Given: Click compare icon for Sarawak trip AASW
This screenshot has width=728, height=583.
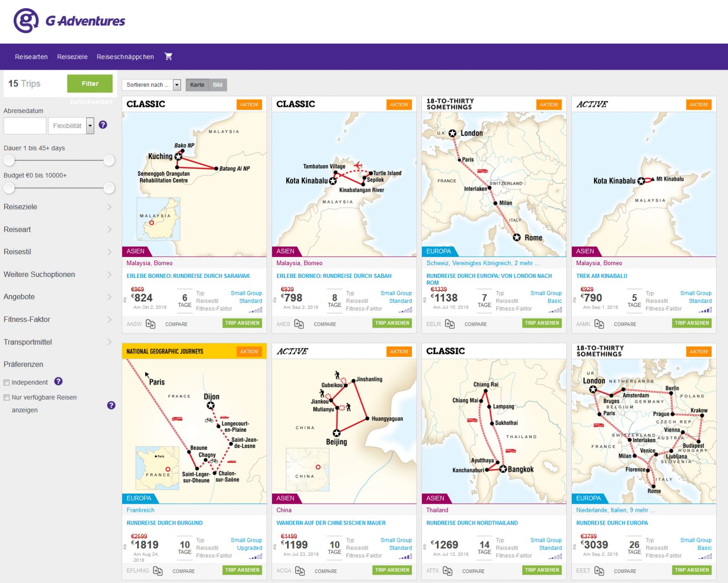Looking at the screenshot, I should [x=151, y=324].
